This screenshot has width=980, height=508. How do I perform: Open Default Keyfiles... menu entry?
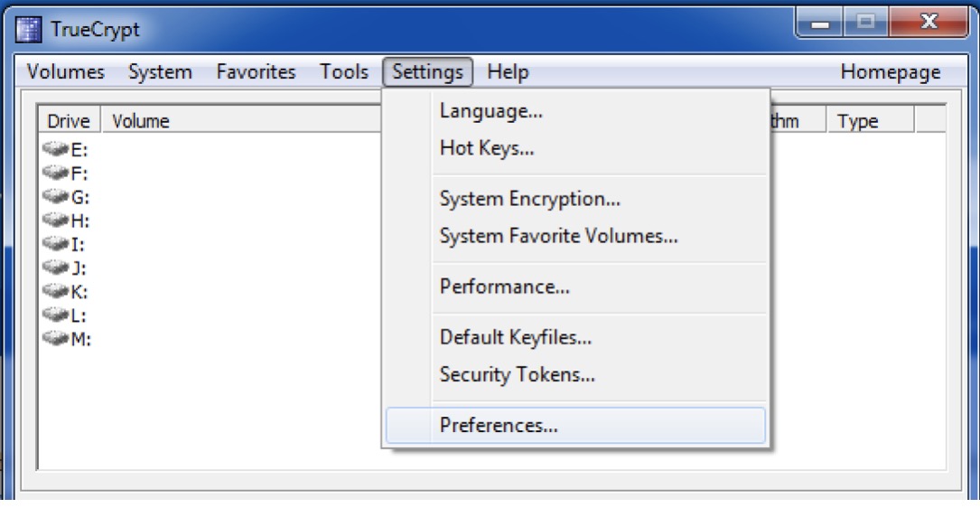tap(516, 338)
